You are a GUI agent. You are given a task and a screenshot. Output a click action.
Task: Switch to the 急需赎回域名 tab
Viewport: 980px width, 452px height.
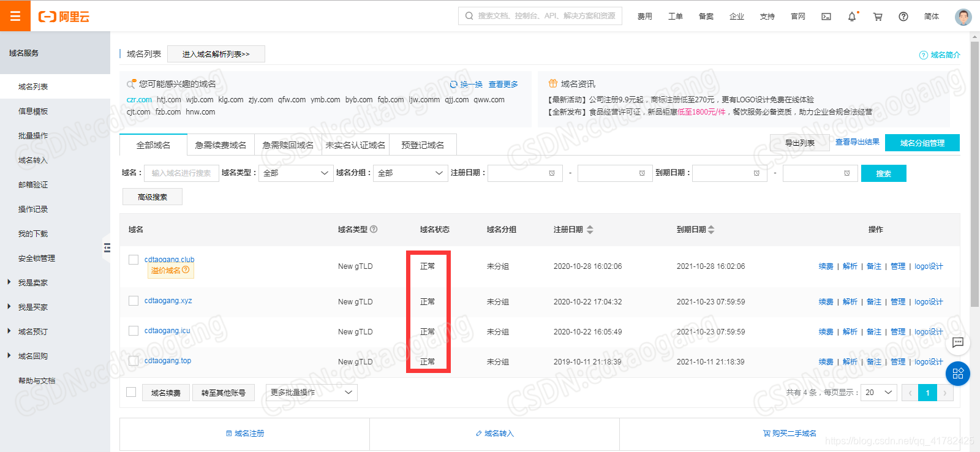(288, 145)
